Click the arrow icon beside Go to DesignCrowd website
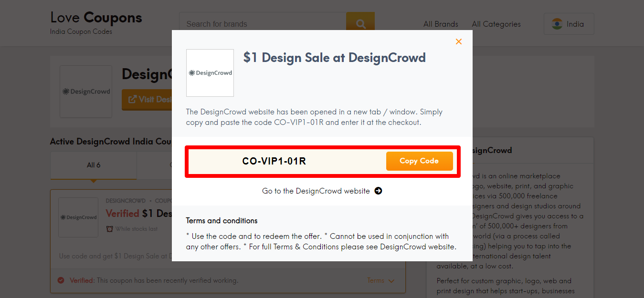644x298 pixels. coord(378,191)
